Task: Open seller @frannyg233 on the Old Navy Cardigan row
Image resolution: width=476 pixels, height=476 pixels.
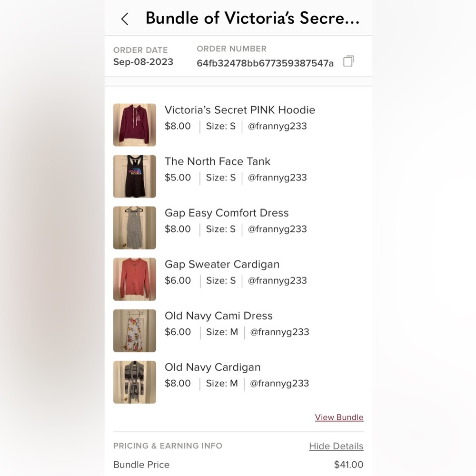Action: coord(279,383)
